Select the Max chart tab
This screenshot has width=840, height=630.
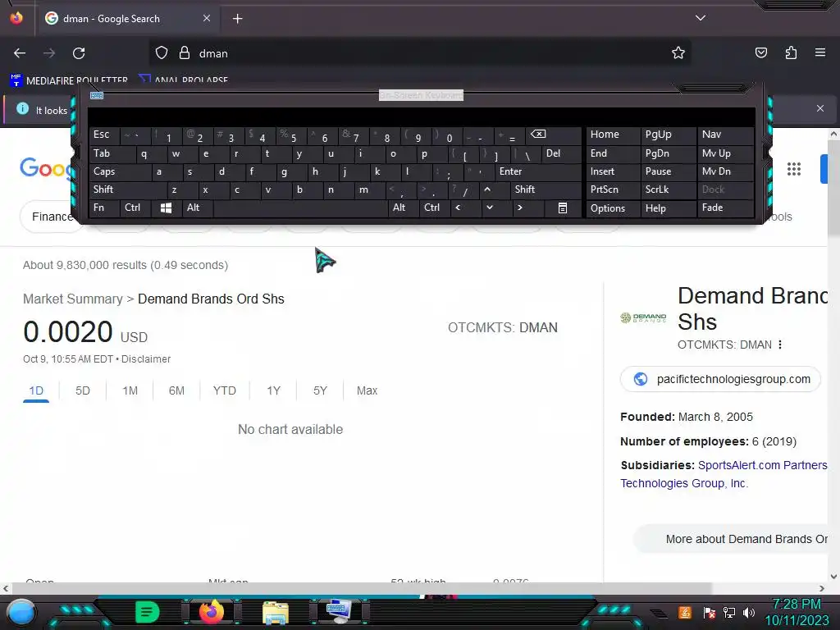tap(367, 390)
